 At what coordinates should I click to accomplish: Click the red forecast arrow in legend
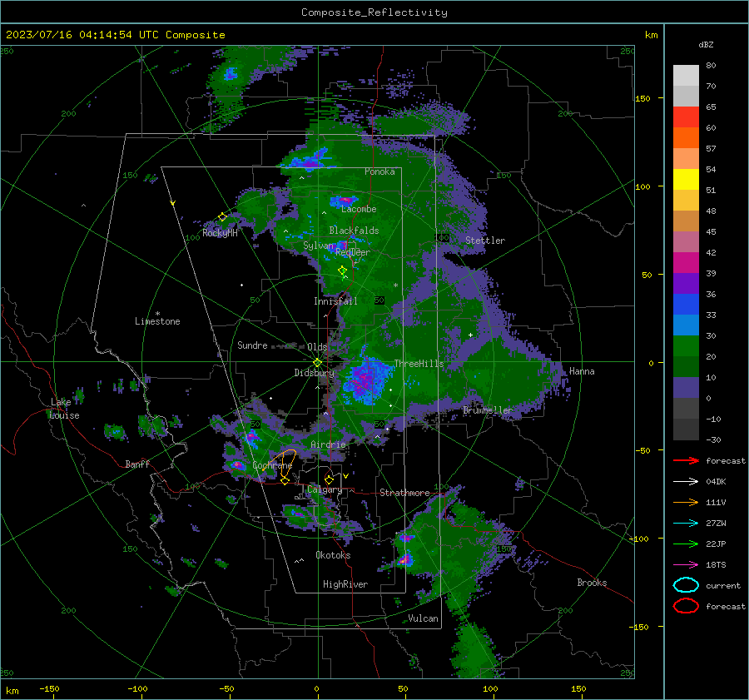click(686, 460)
